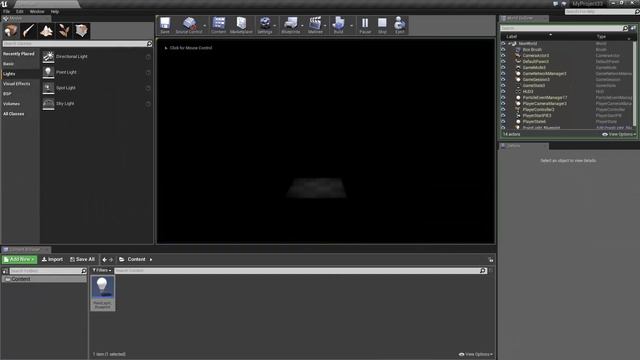The height and width of the screenshot is (360, 640).
Task: Stop the play session
Action: click(x=382, y=25)
